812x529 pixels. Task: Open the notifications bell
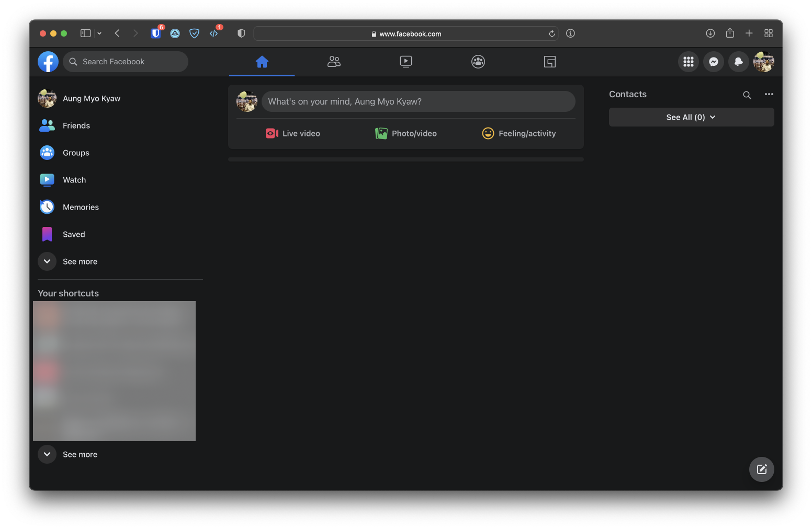click(x=739, y=62)
